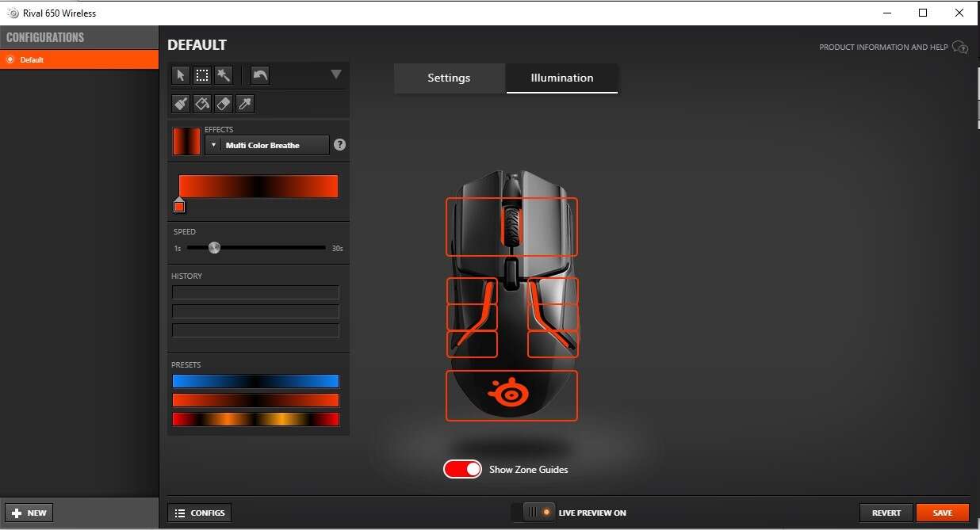Activate the eyedropper color picker tool
Viewport: 980px width, 530px height.
tap(245, 104)
